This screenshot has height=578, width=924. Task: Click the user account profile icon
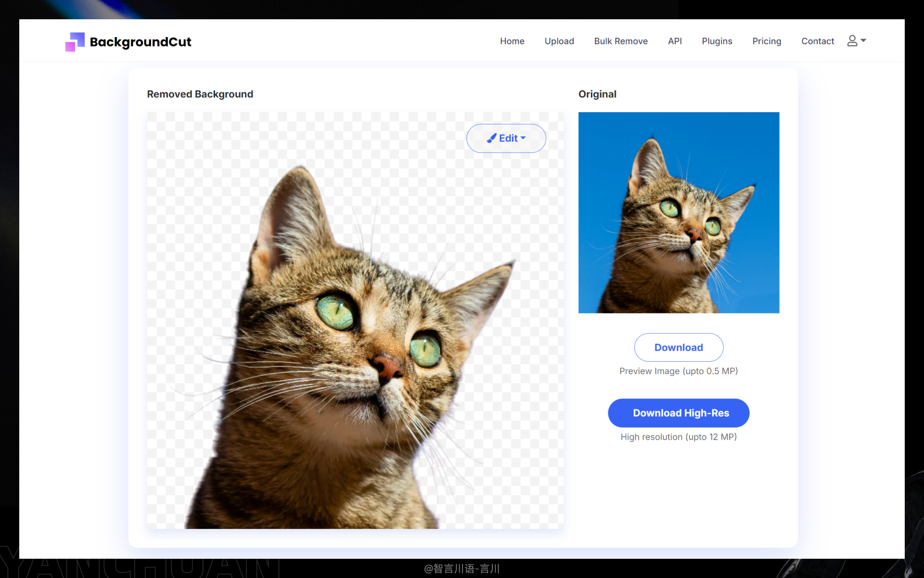click(x=852, y=40)
